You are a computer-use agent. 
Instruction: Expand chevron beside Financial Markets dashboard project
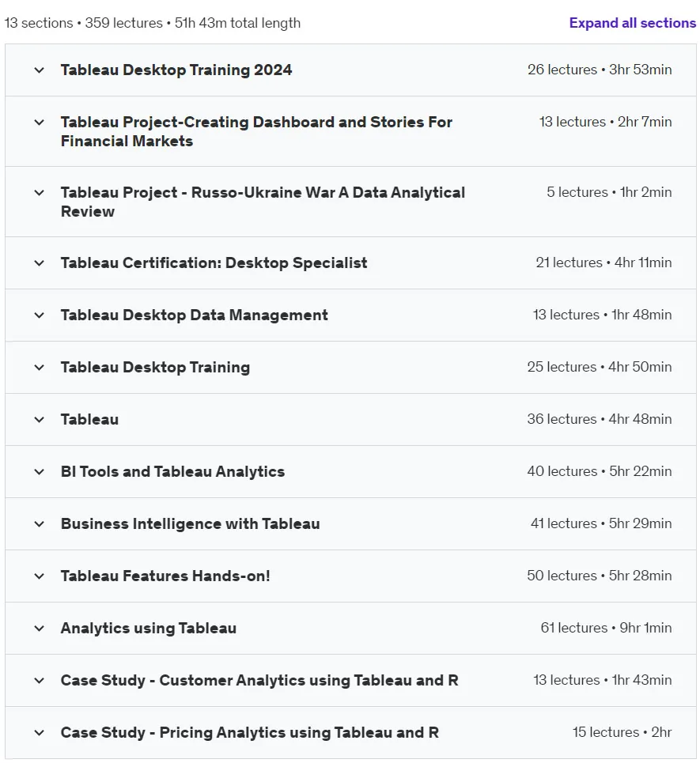40,122
